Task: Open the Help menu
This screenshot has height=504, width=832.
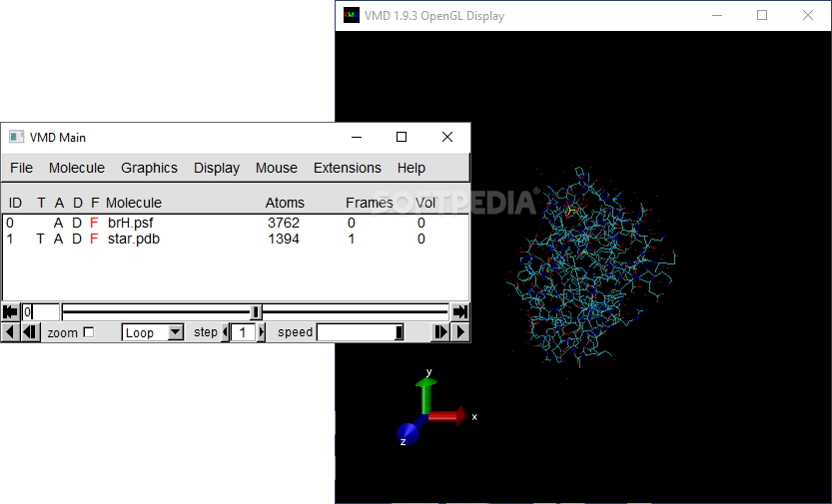Action: tap(412, 168)
